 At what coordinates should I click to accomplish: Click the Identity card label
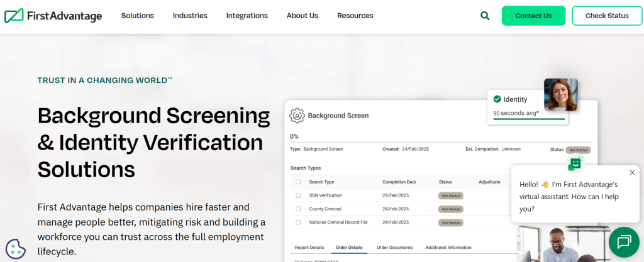tap(515, 99)
